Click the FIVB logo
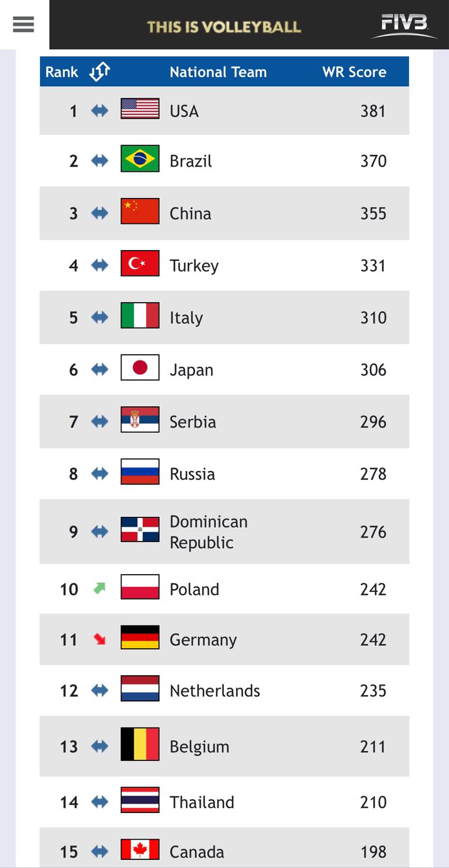Viewport: 449px width, 868px height. [x=404, y=25]
